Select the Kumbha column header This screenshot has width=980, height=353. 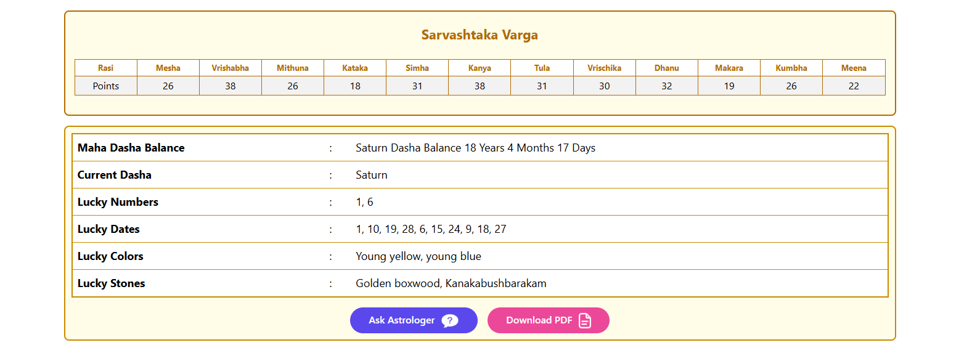791,68
